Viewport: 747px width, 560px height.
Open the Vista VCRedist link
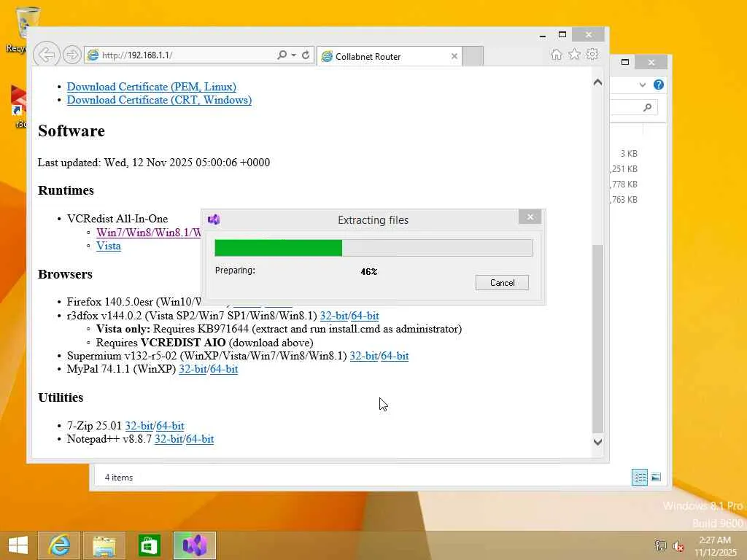pos(109,246)
